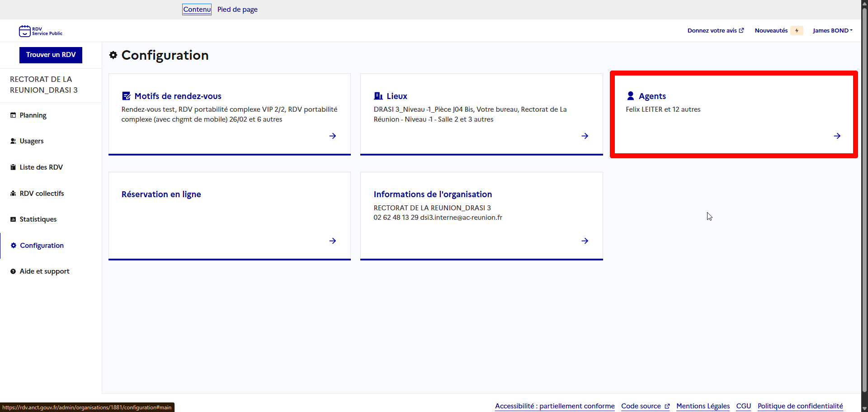Click the gear icon beside Configuration heading
Viewport: 868px width, 412px height.
(113, 55)
